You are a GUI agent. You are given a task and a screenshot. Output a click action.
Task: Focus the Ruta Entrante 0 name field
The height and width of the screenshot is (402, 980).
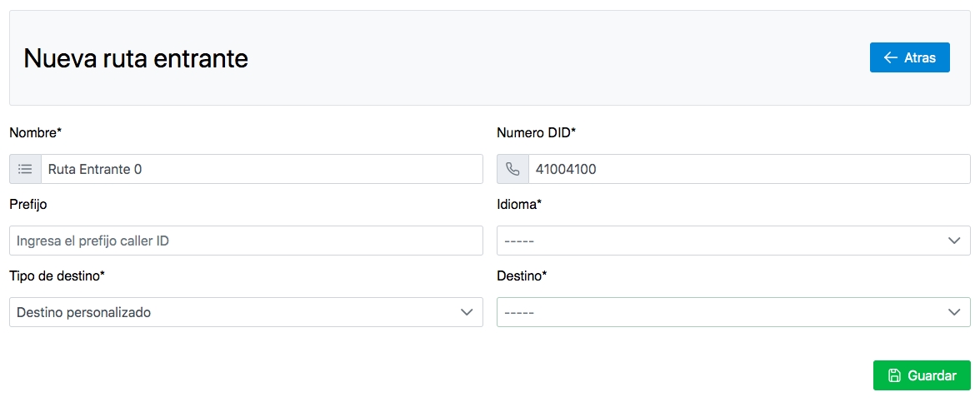(x=262, y=169)
